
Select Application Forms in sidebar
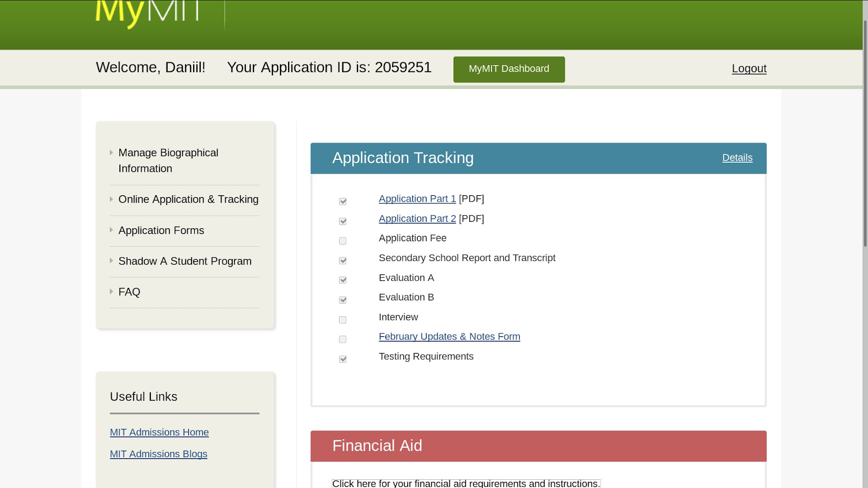point(161,230)
